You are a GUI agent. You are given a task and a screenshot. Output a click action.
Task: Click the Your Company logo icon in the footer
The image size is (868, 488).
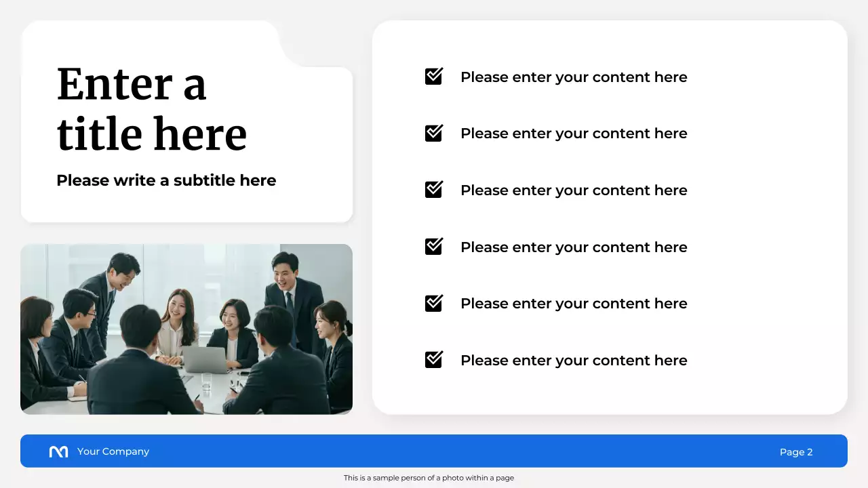[x=58, y=451]
